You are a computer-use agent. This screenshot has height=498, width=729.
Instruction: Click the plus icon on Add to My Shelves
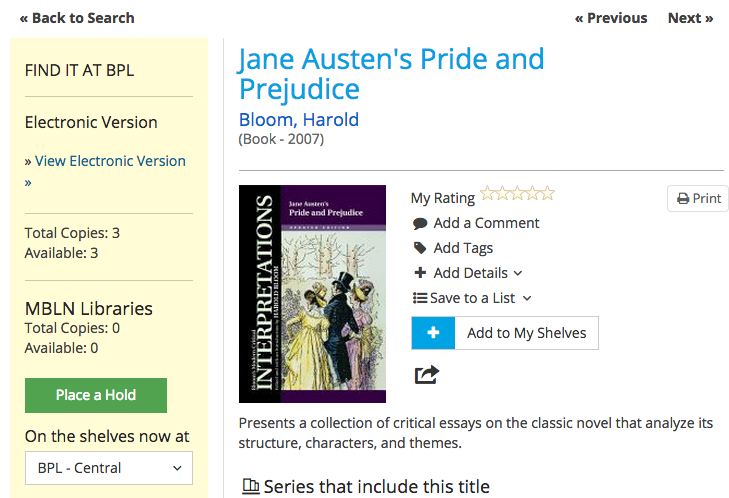(x=433, y=333)
